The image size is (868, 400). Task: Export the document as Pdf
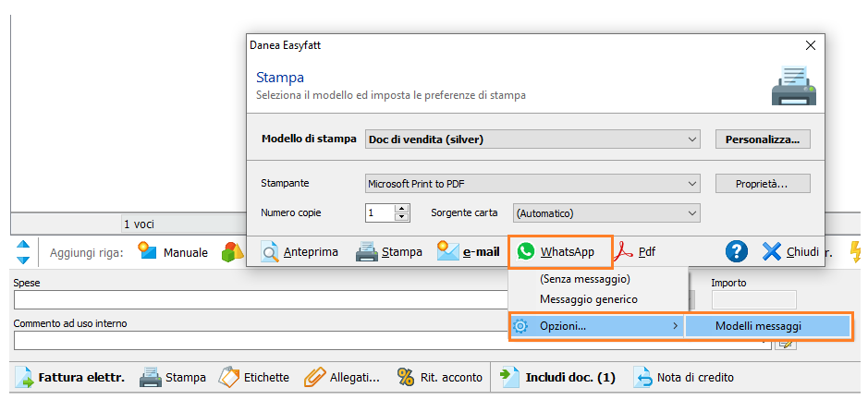pos(635,251)
